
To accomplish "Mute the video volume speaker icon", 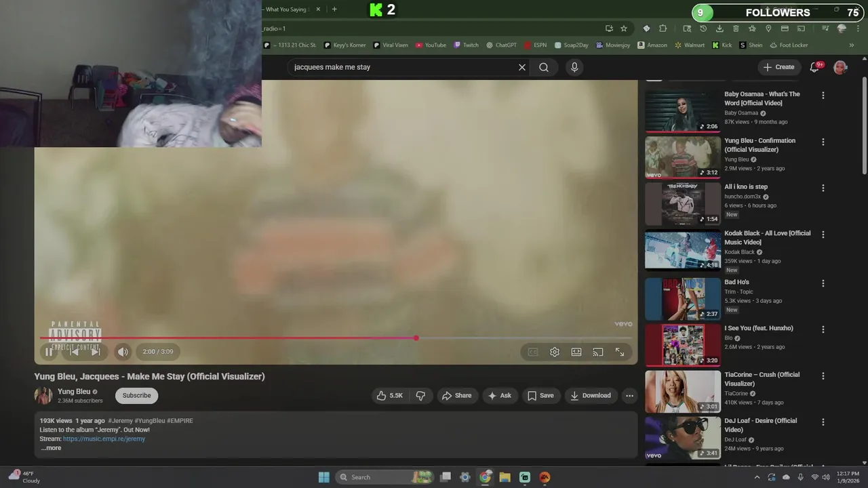I will click(123, 351).
